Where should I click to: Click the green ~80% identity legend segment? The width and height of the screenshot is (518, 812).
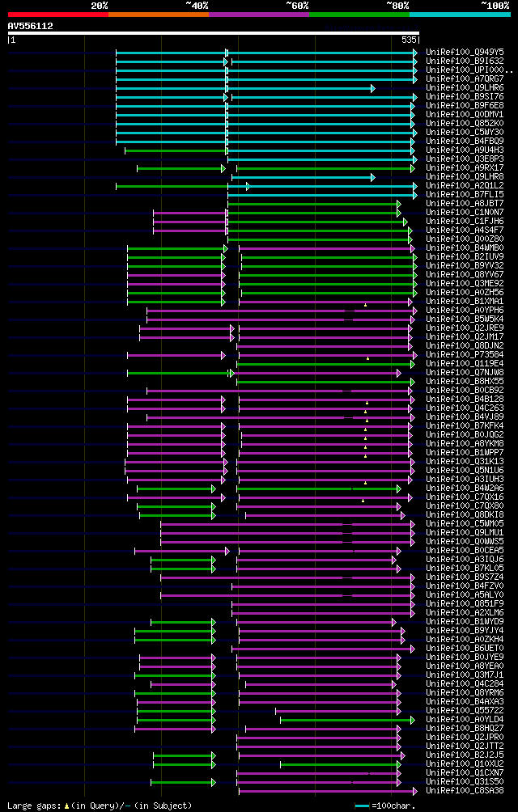(359, 15)
